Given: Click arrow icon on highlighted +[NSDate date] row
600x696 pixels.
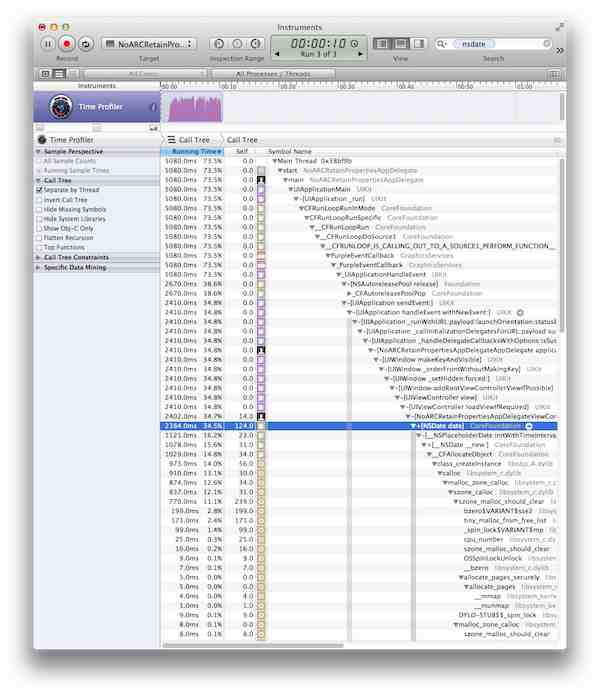Looking at the screenshot, I should point(529,426).
